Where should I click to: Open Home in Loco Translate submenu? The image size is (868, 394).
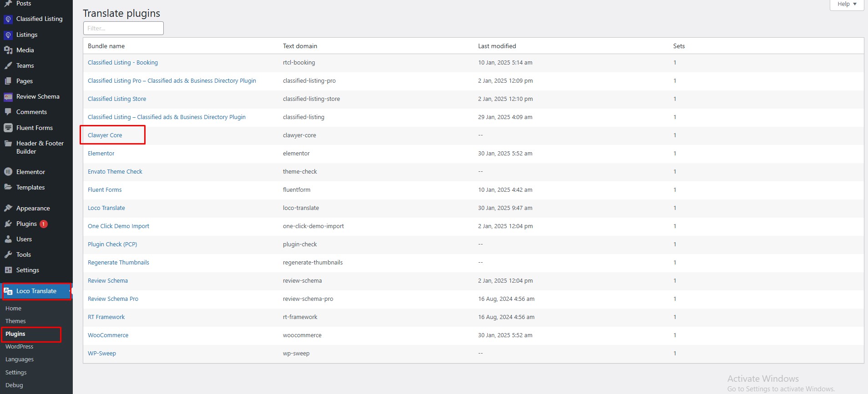coord(13,309)
